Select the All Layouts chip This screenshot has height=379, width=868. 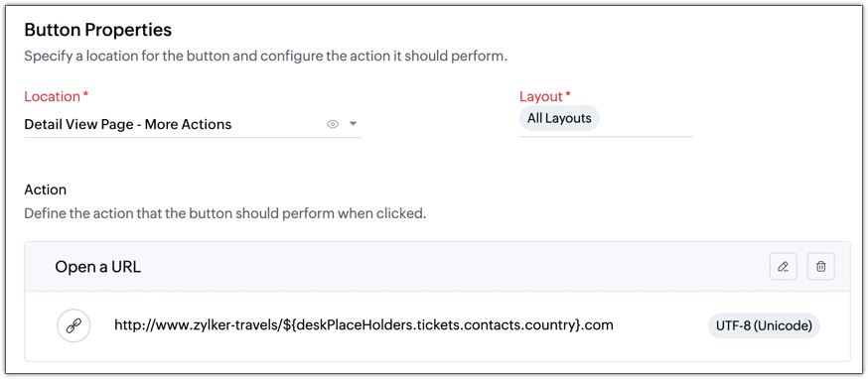click(559, 118)
